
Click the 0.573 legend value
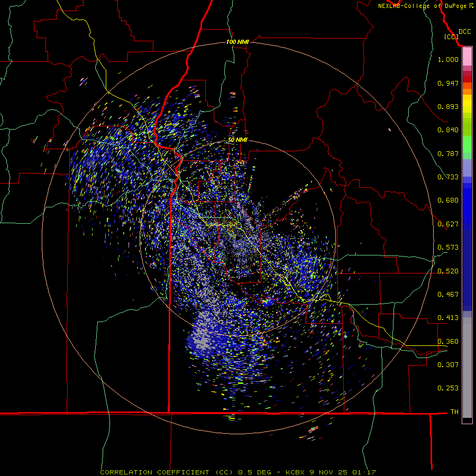tap(448, 248)
